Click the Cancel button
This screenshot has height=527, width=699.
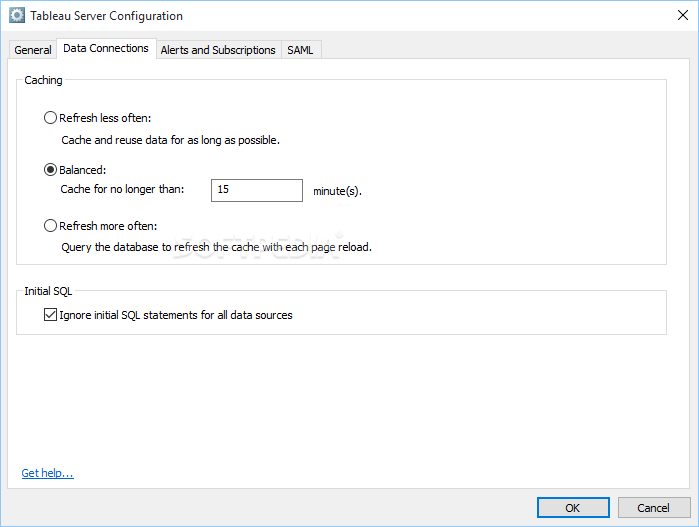coord(654,508)
